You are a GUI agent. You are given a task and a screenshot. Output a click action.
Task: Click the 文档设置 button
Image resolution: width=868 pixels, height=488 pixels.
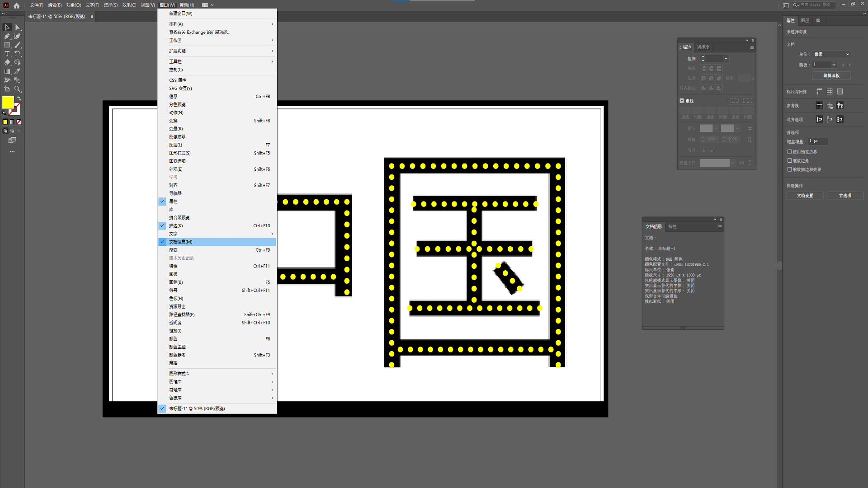pos(805,196)
